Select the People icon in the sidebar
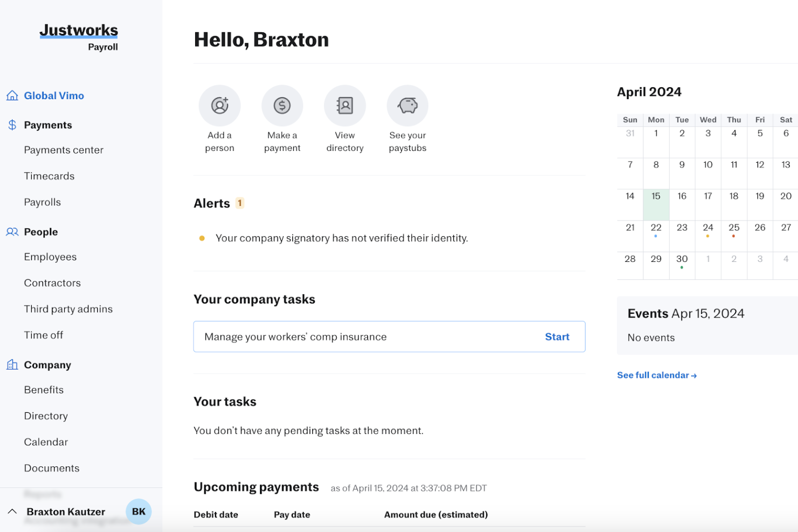 [x=12, y=232]
